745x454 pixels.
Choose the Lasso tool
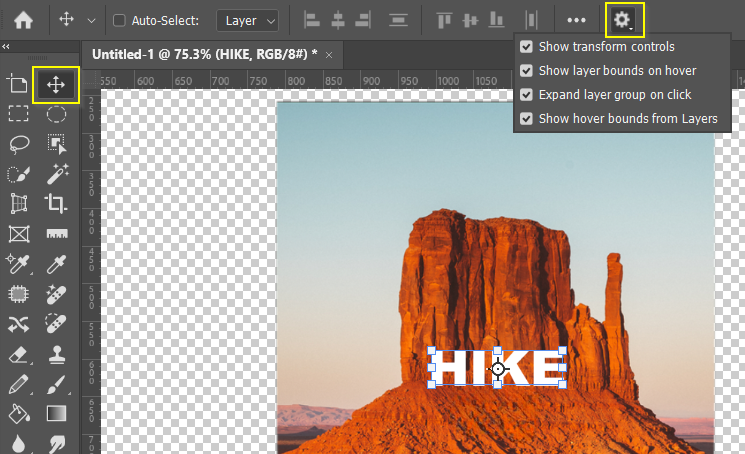coord(18,145)
